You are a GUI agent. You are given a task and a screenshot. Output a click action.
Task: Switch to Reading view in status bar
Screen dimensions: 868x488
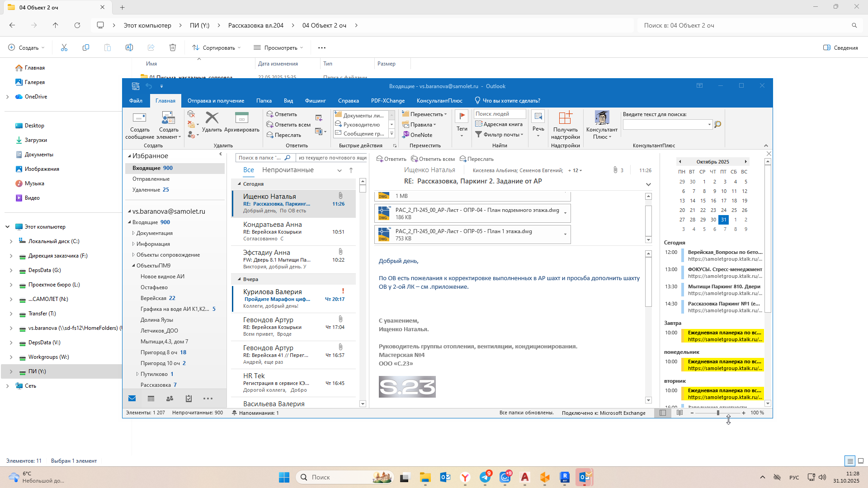click(x=679, y=413)
